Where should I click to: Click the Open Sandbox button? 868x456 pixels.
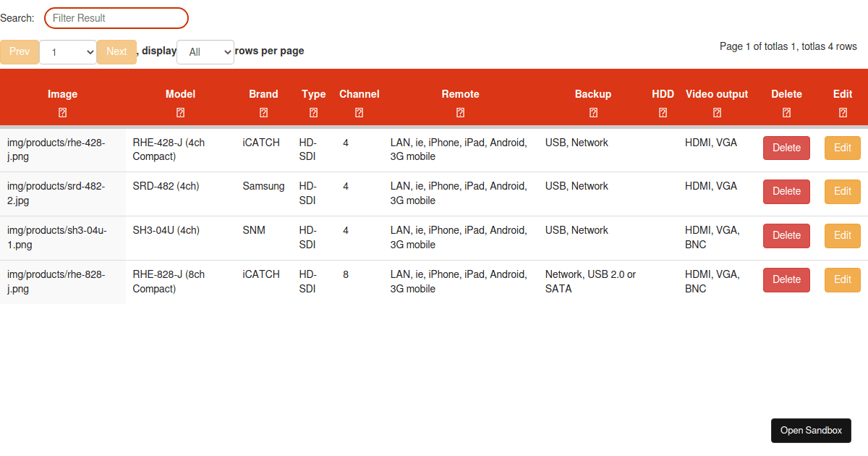811,430
